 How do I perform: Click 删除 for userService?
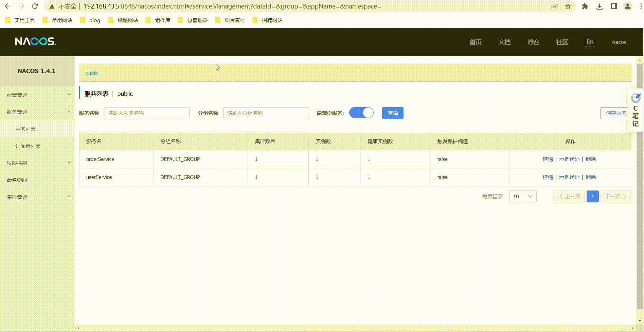(591, 177)
